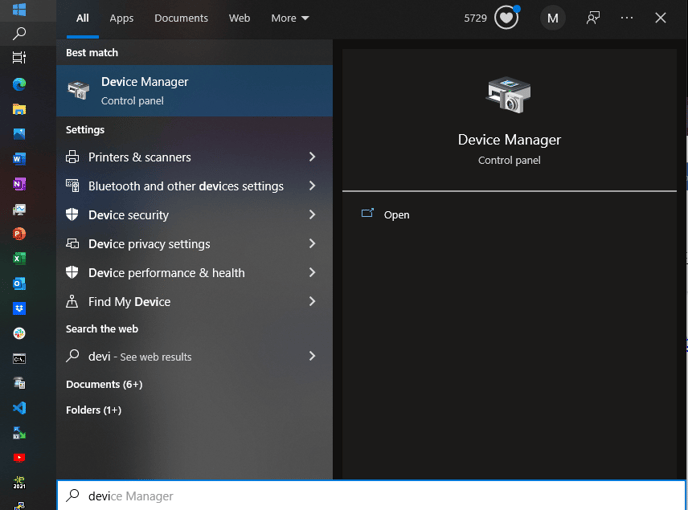The width and height of the screenshot is (688, 510).
Task: Switch to the Apps search tab
Action: [x=122, y=18]
